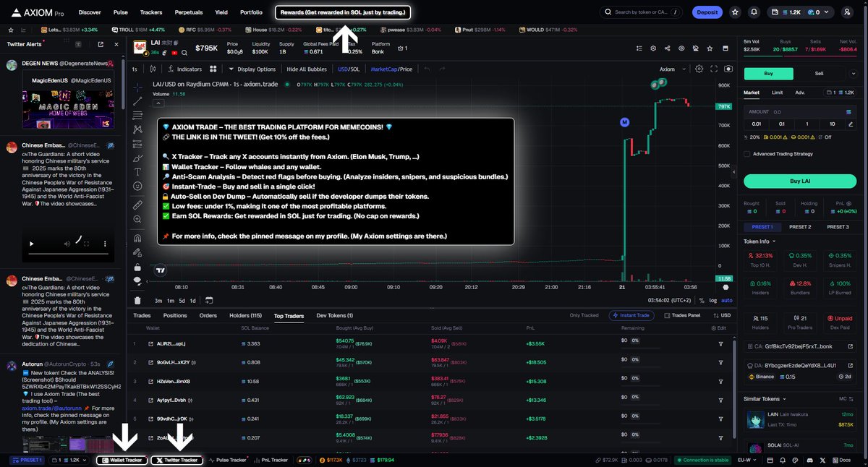Open the go-to-date calendar icon

[209, 300]
